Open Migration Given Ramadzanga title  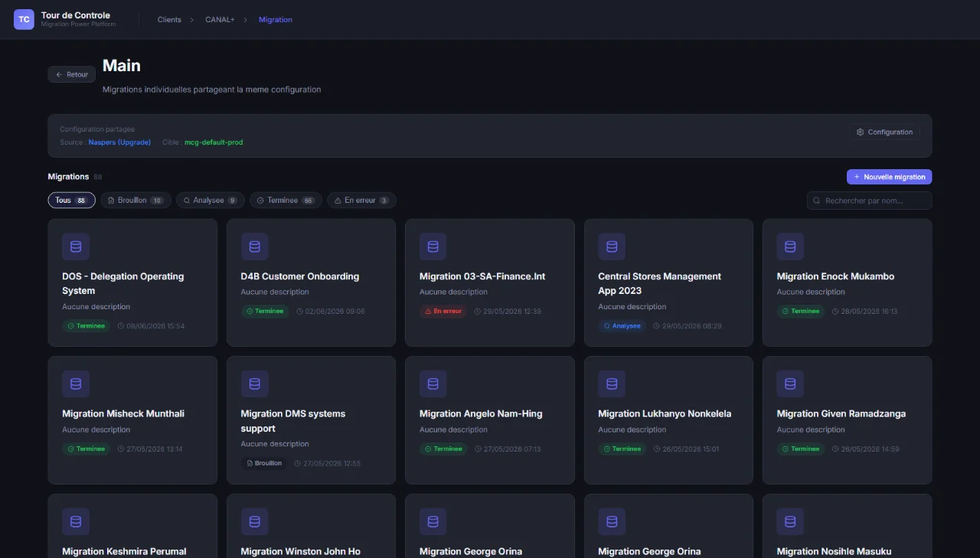point(841,413)
